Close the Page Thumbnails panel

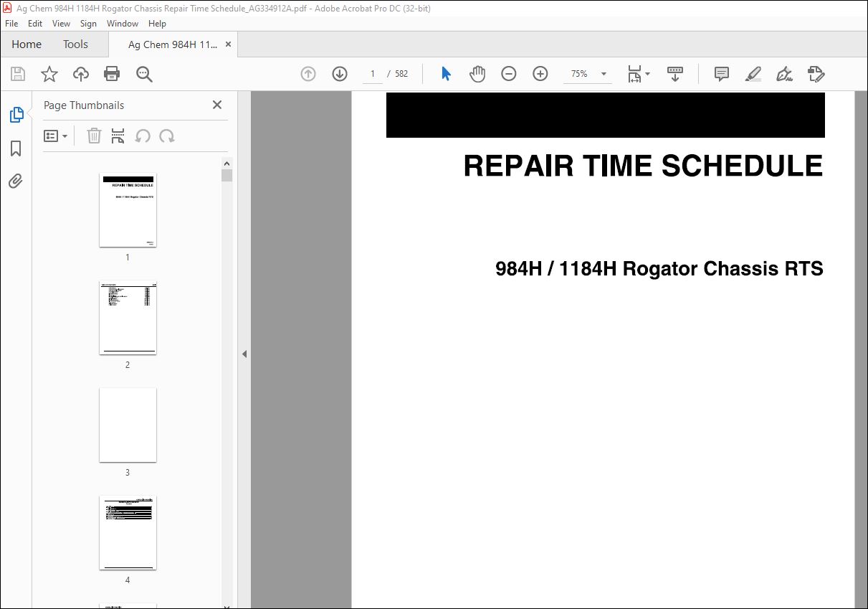coord(217,105)
